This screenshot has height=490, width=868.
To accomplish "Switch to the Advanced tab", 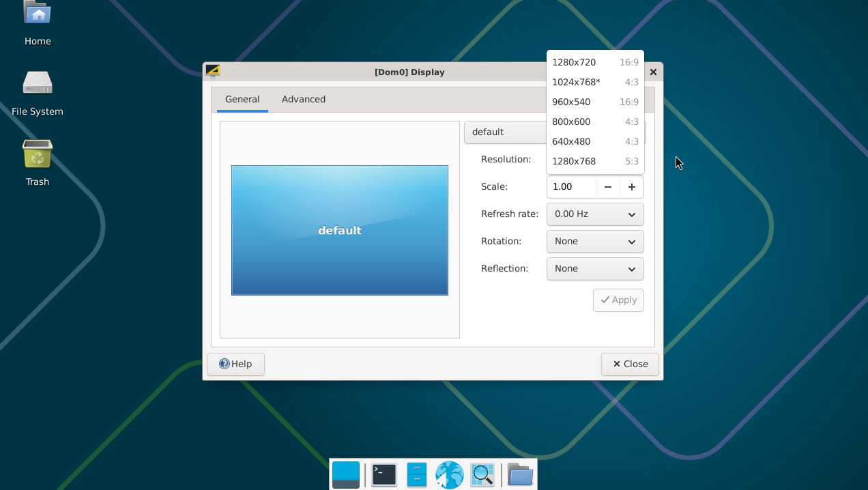I will pos(304,99).
